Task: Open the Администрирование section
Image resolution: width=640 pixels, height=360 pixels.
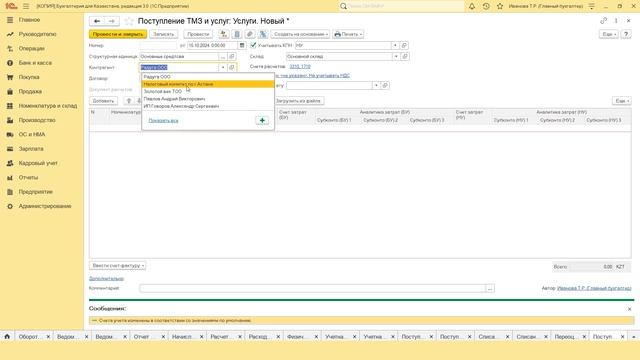Action: coord(45,206)
